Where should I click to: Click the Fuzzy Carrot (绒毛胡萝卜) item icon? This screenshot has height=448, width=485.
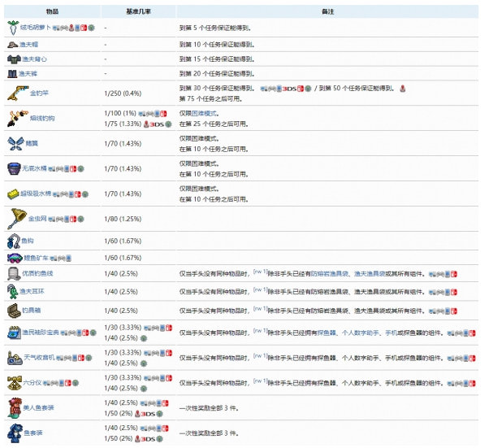(x=13, y=28)
